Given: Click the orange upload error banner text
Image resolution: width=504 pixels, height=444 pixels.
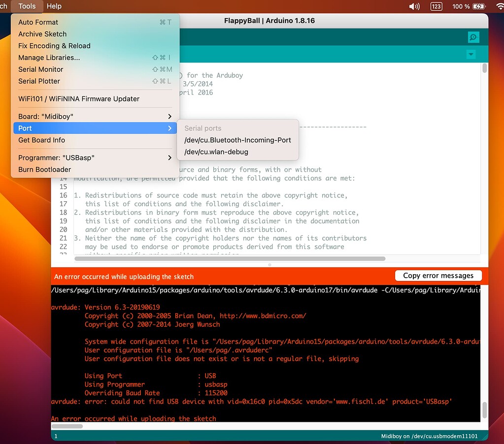Looking at the screenshot, I should 124,277.
